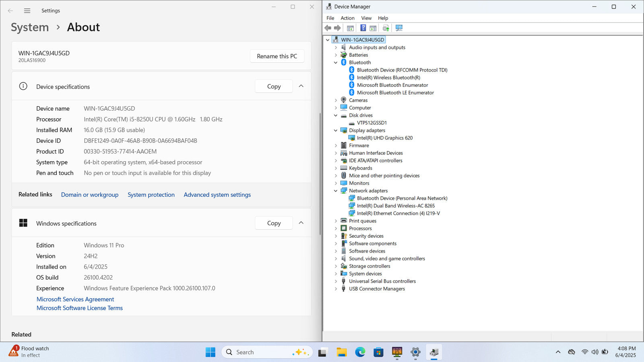The image size is (644, 362).
Task: Open Advanced system settings link
Action: pos(217,195)
